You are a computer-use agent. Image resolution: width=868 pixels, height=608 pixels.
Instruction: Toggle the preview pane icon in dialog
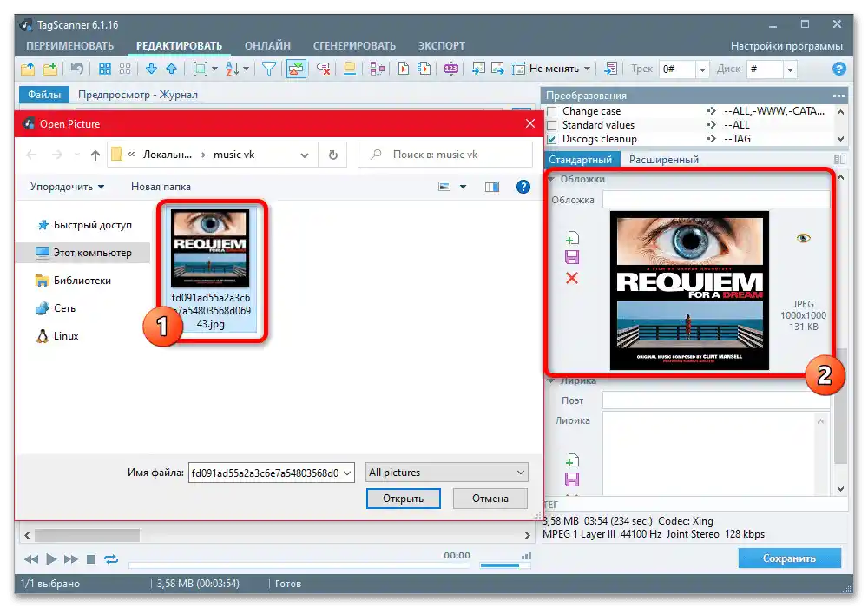tap(491, 187)
